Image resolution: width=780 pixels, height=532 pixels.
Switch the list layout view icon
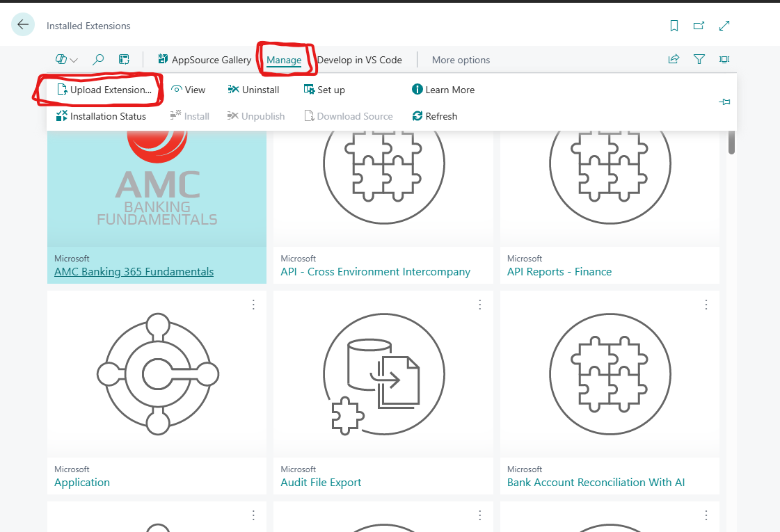(x=124, y=60)
